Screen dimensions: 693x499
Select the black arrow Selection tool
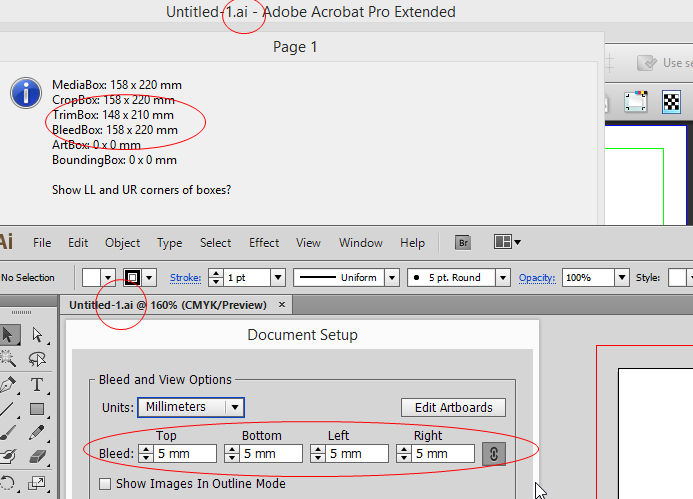9,335
